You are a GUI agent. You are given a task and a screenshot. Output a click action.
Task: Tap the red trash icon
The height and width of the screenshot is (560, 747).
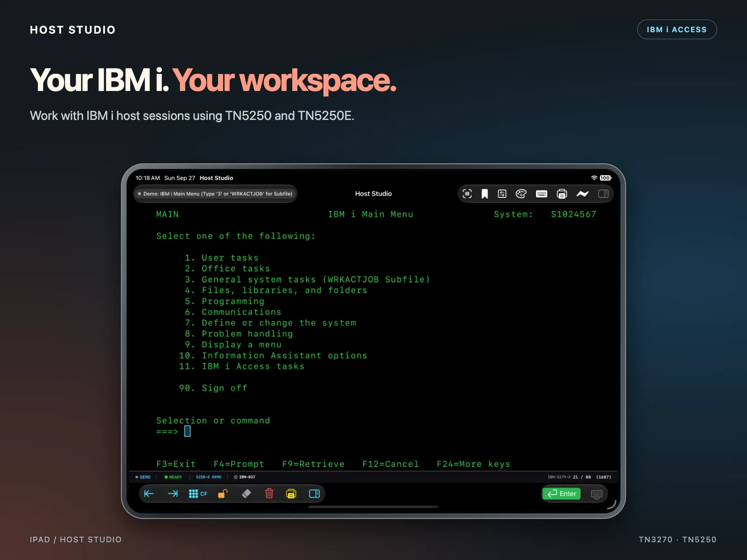(269, 494)
